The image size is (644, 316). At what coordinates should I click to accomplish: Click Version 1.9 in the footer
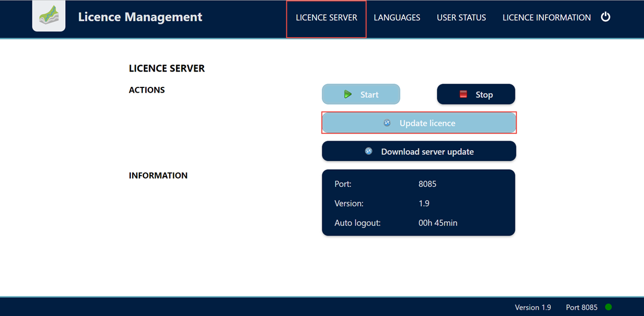tap(533, 307)
